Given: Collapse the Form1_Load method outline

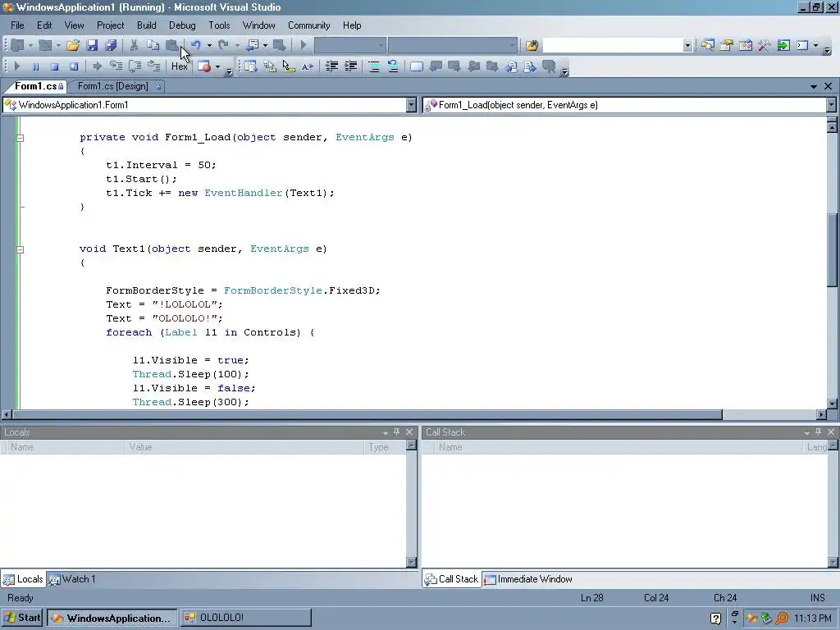Looking at the screenshot, I should click(x=20, y=138).
